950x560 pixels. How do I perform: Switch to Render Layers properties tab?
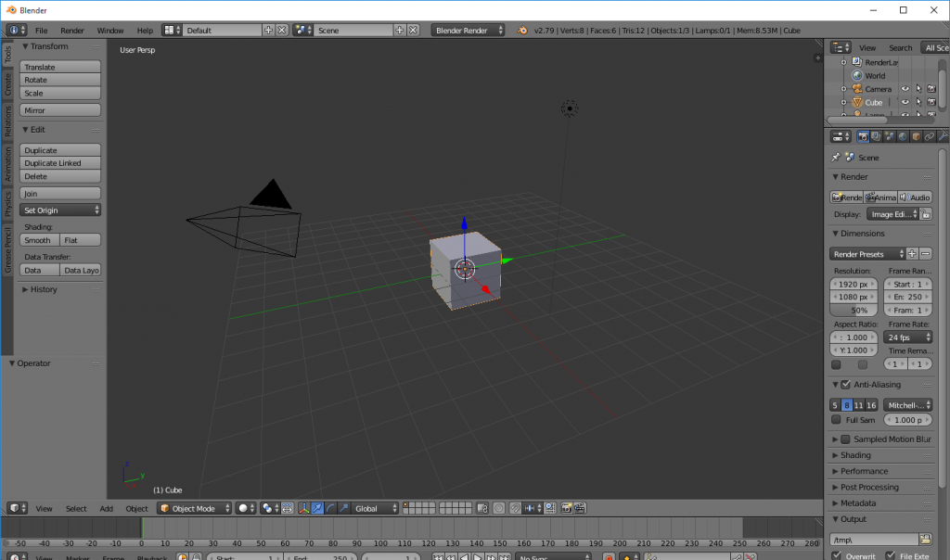pos(876,137)
